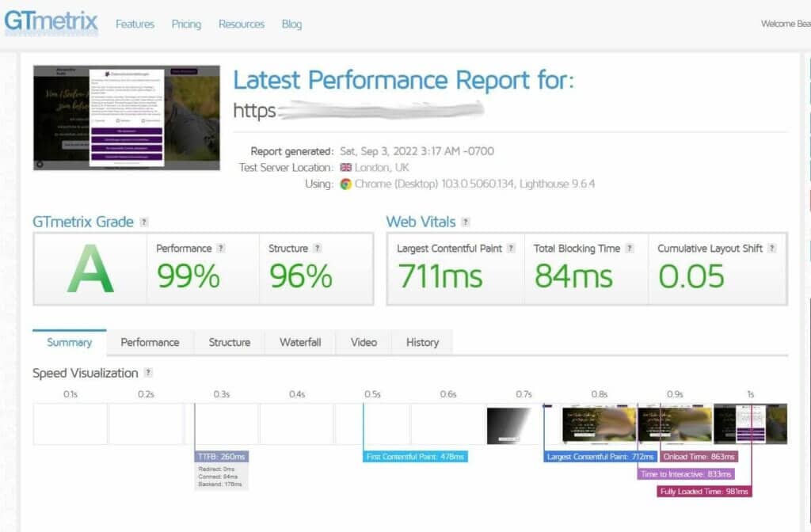This screenshot has height=532, width=811.
Task: Open the Waterfall tab
Action: [x=300, y=342]
